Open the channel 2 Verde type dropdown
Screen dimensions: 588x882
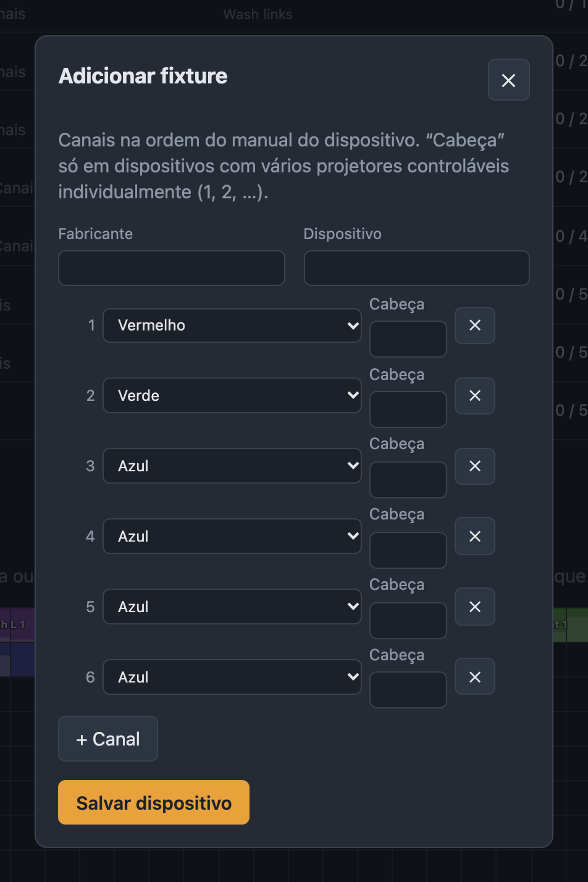tap(232, 395)
